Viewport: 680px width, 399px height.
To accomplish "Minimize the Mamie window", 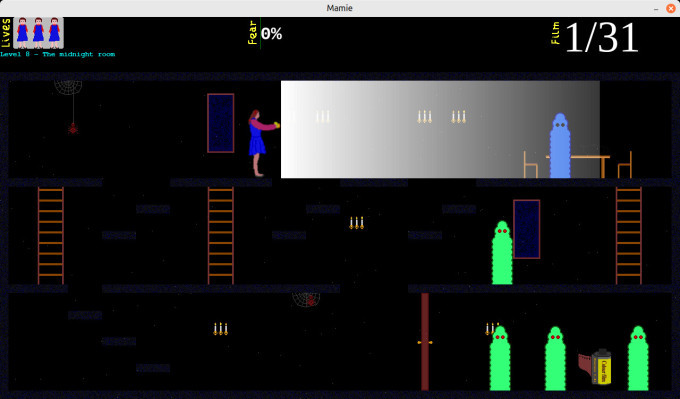I will tap(657, 8).
